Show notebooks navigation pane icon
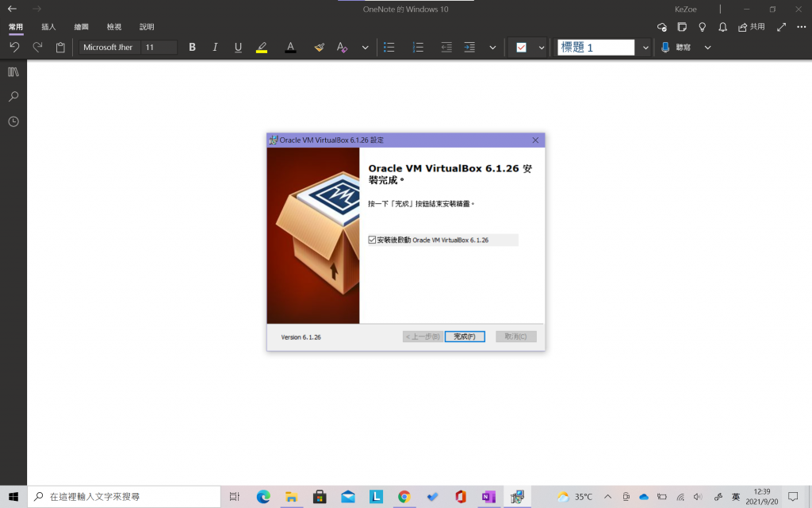 point(13,72)
